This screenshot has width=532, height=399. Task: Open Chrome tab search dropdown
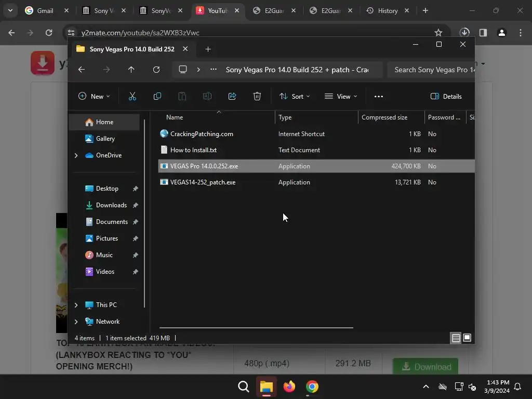[x=10, y=10]
